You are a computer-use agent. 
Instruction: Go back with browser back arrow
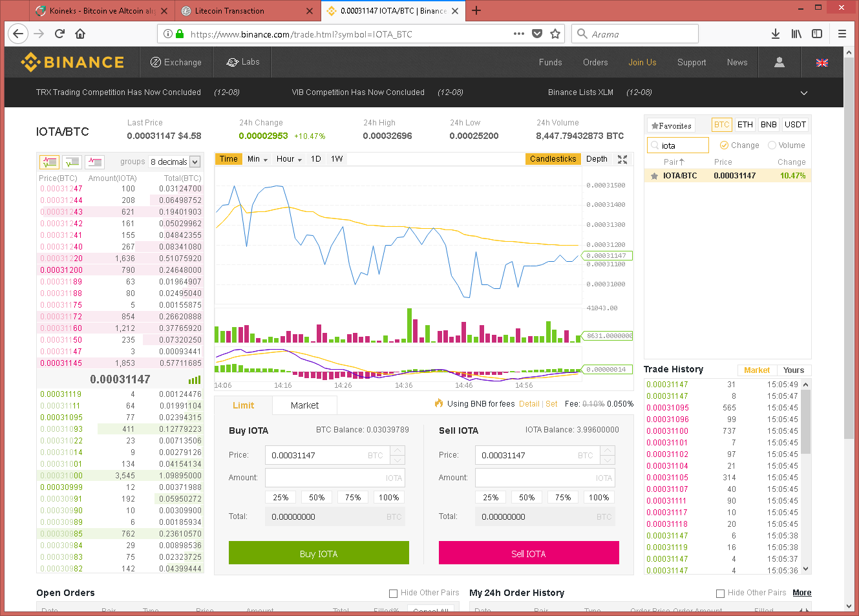tap(18, 34)
